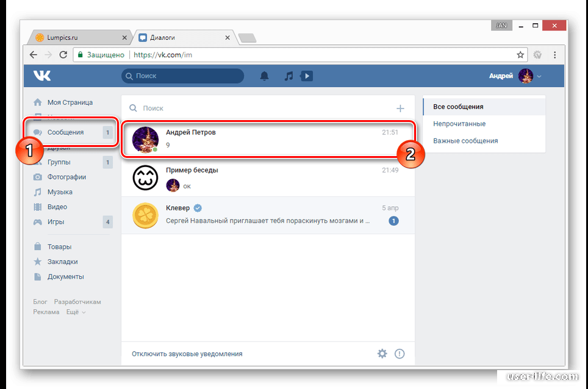Open the Клевер conversation name
588x389 pixels.
coord(177,208)
